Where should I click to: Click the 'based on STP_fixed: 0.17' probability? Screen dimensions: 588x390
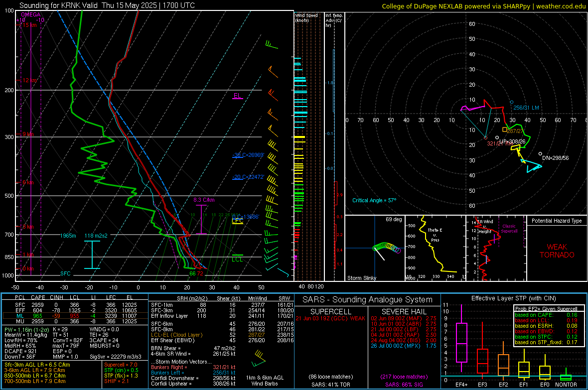tap(546, 342)
